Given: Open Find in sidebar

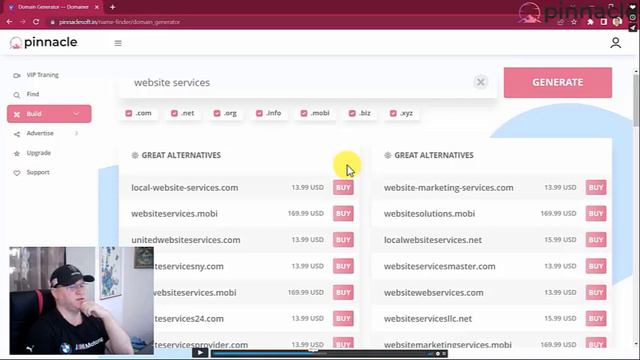Looking at the screenshot, I should tap(33, 94).
